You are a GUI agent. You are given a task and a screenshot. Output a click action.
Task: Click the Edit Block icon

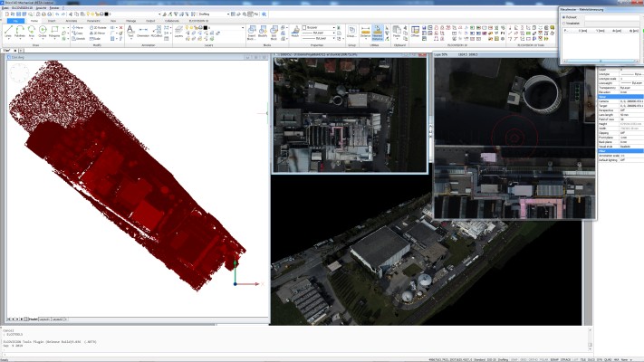click(274, 31)
